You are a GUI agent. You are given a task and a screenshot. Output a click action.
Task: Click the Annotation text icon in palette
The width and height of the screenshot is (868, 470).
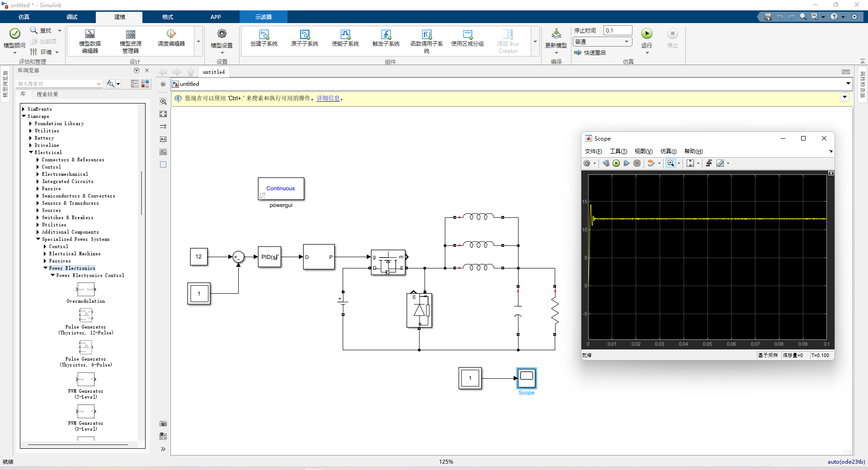pos(163,139)
